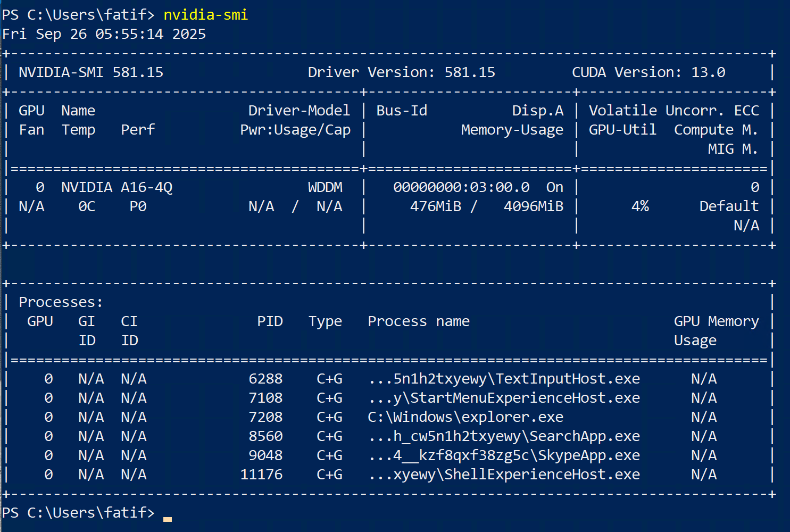Click the 4096MiB total memory value
The height and width of the screenshot is (532, 790).
tap(533, 206)
